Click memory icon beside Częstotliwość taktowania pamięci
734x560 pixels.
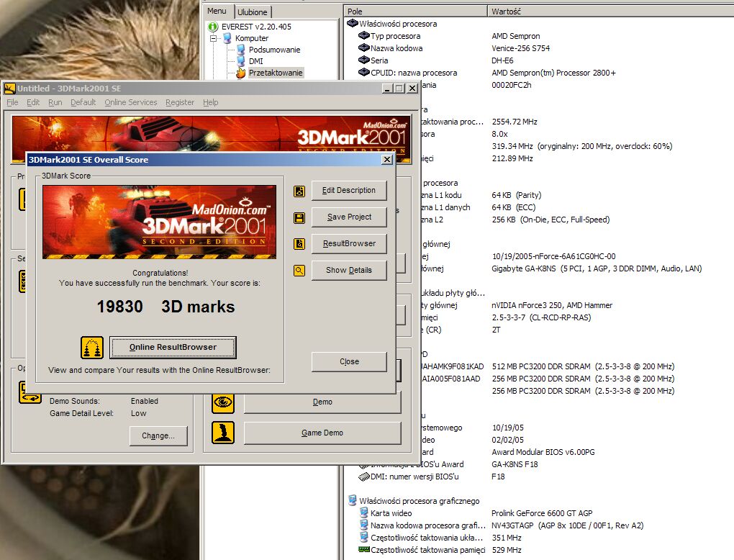363,549
